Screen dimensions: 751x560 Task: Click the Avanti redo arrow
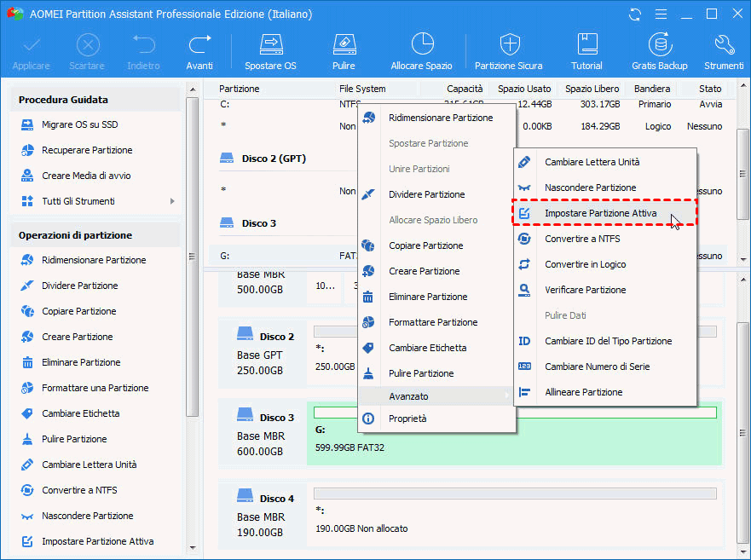click(199, 51)
